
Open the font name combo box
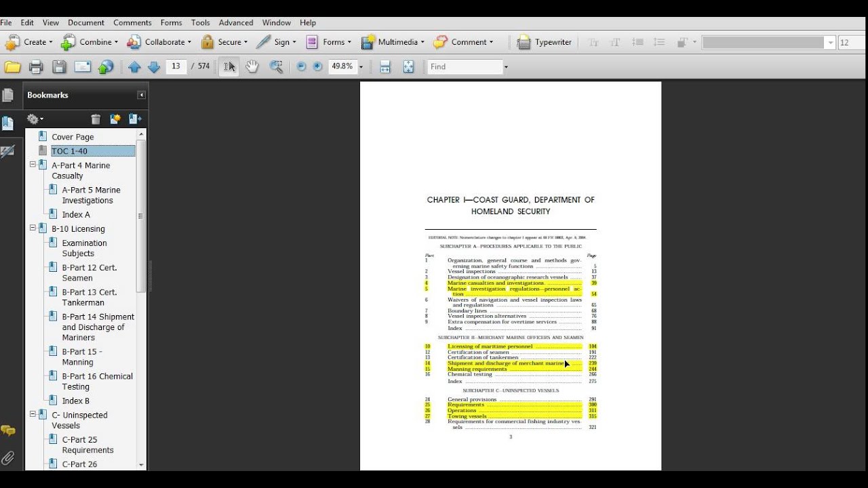768,42
